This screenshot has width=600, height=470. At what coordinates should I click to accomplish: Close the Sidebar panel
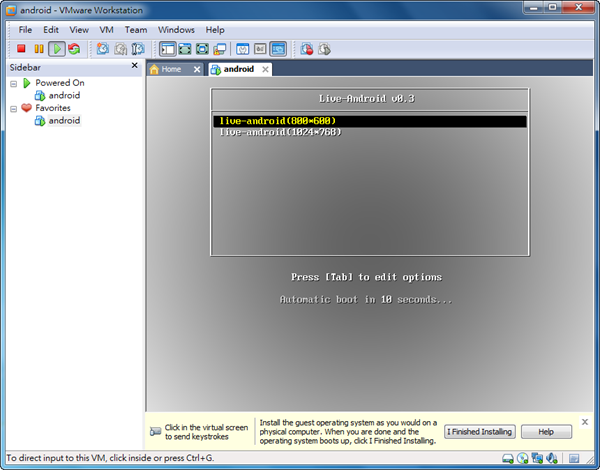(134, 65)
